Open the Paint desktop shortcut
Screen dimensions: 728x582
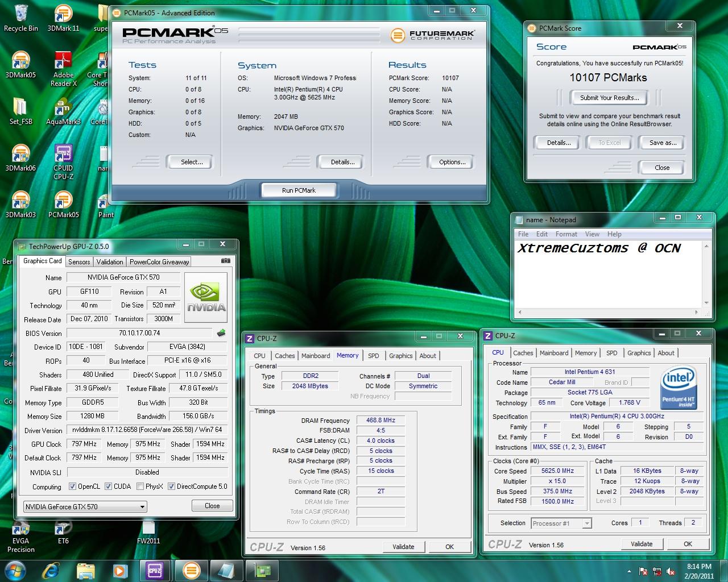click(x=106, y=205)
